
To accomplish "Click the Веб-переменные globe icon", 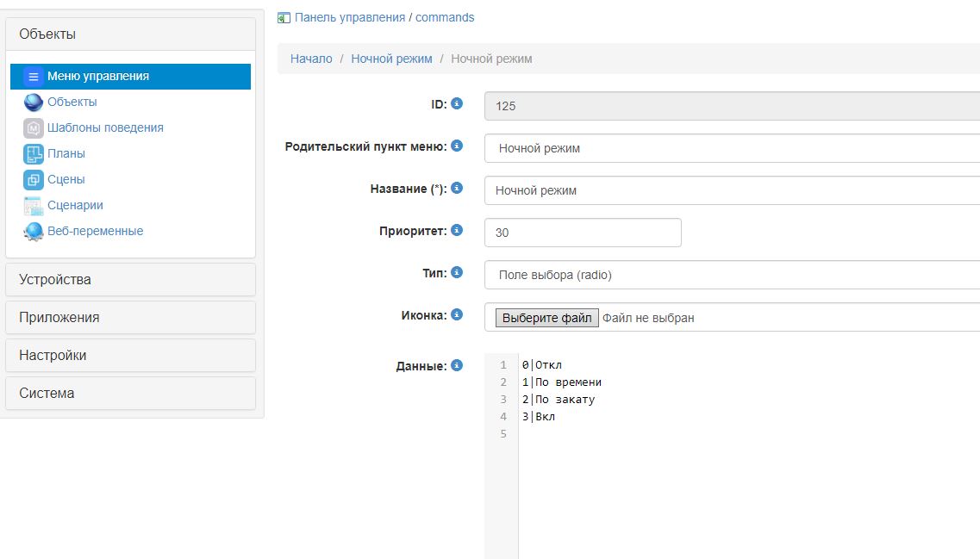I will (x=34, y=232).
